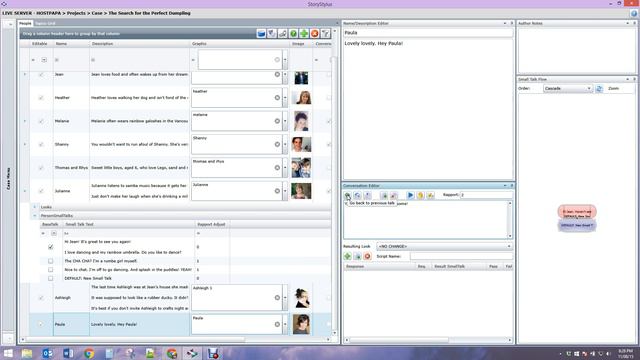Toggle Editable checkbox for Melanie
Viewport: 640px width, 360px height.
(41, 121)
